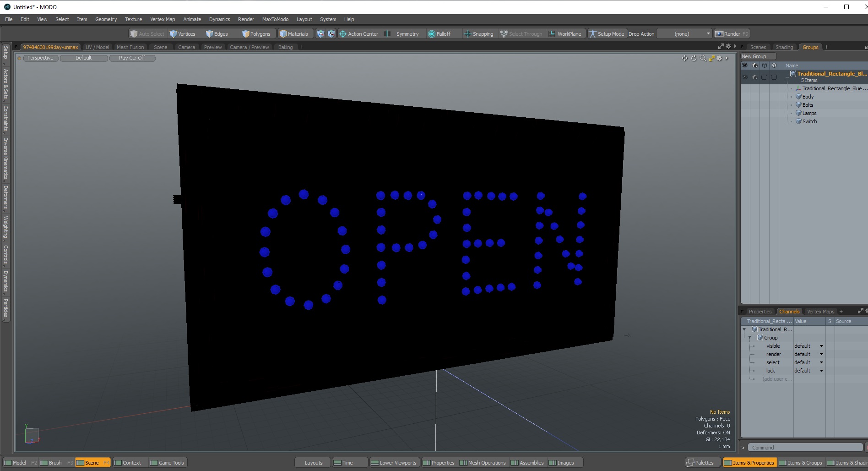Switch to Shading tab
The height and width of the screenshot is (471, 868).
click(x=784, y=47)
